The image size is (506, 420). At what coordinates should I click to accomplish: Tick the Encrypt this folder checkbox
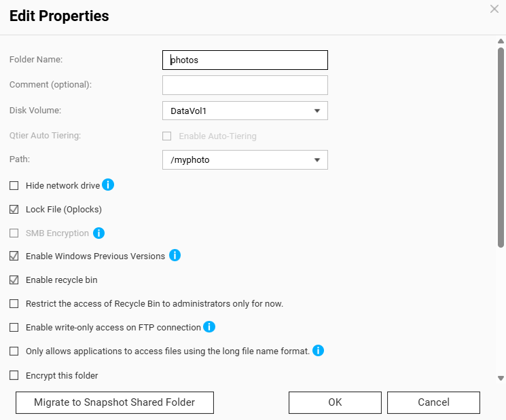pos(14,375)
